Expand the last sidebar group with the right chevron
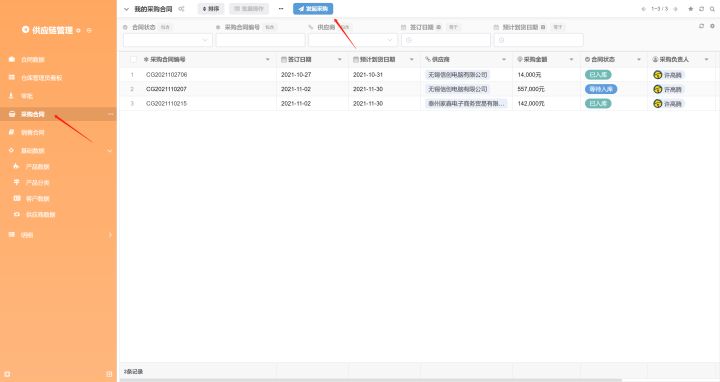Image resolution: width=720 pixels, height=382 pixels. (110, 235)
